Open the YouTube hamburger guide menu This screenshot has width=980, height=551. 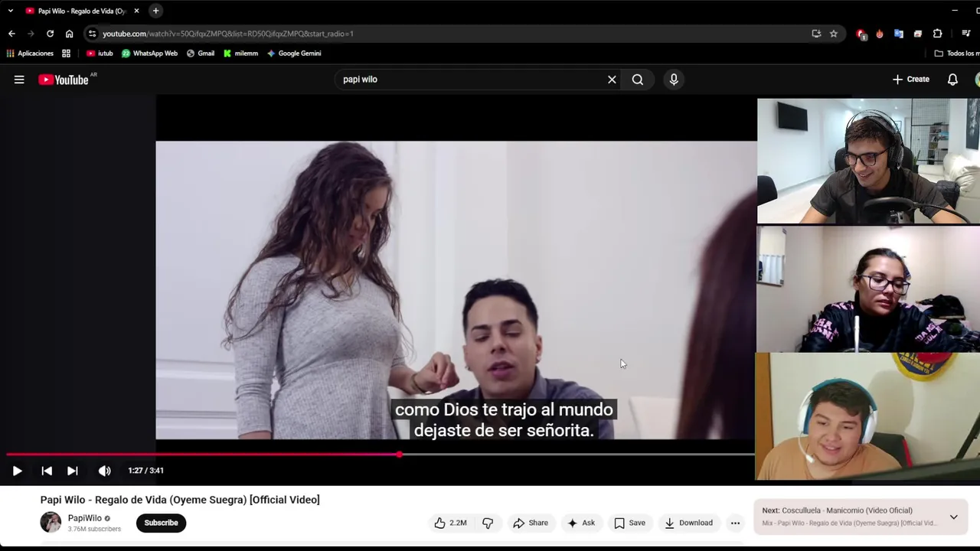click(x=19, y=80)
